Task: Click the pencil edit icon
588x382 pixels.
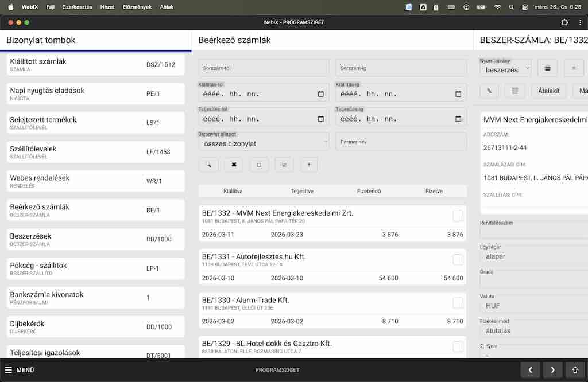Action: click(489, 91)
